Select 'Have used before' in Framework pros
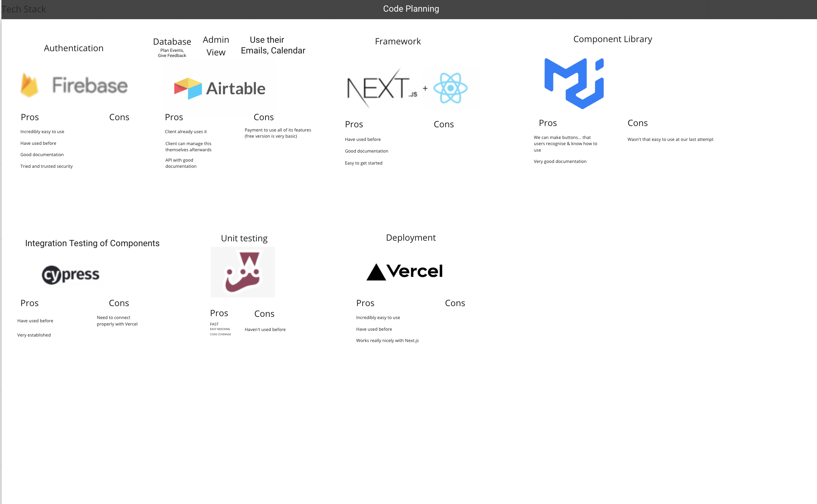 pyautogui.click(x=363, y=139)
